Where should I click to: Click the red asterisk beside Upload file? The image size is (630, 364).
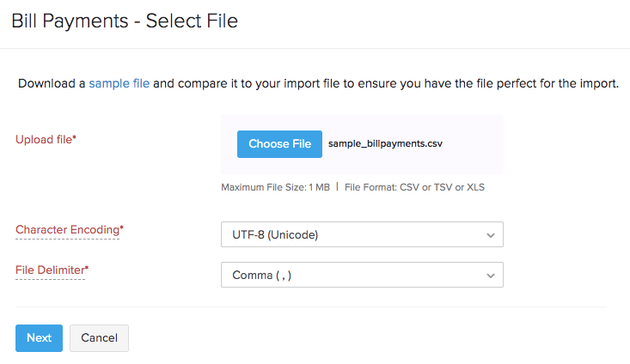75,137
